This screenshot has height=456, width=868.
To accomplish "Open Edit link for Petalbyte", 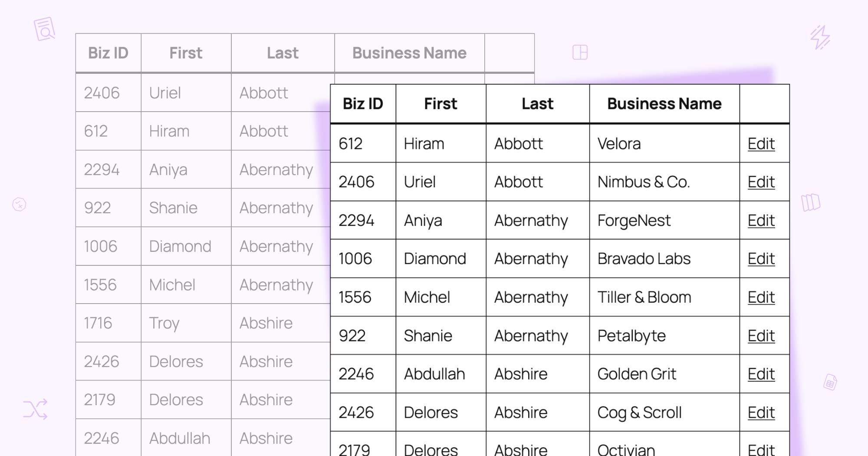I will 761,336.
